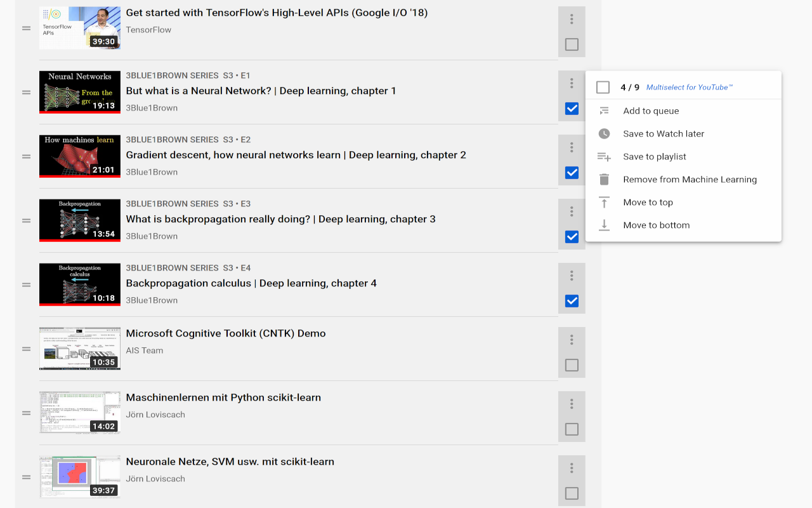Screen dimensions: 812x508
Task: Grab drag handle of backpropagation chapter 3 video
Action: click(27, 220)
